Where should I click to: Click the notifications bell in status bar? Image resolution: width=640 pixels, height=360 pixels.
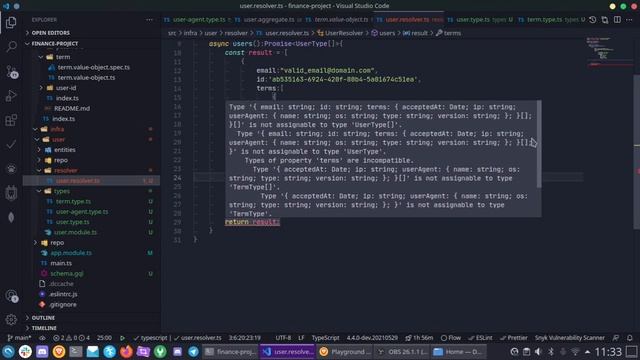pos(629,338)
